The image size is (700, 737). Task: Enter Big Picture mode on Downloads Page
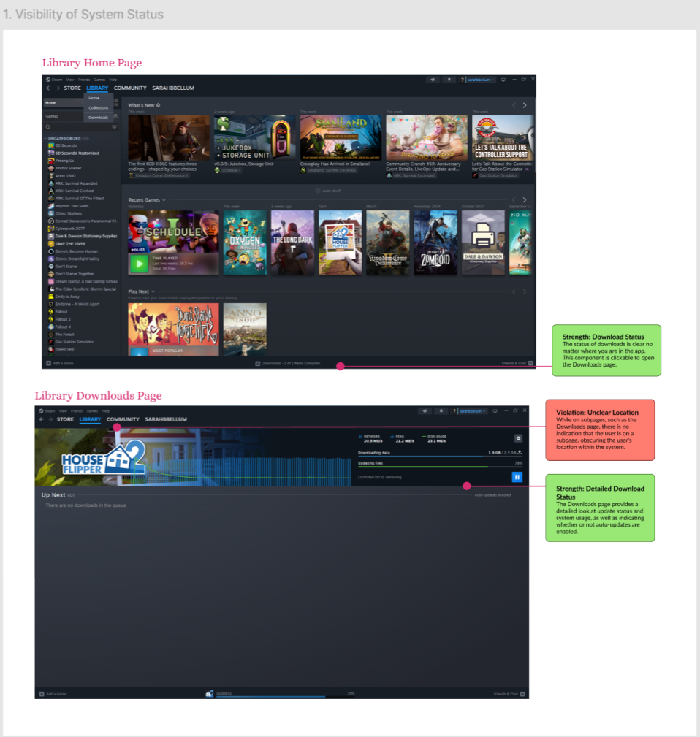(x=495, y=411)
